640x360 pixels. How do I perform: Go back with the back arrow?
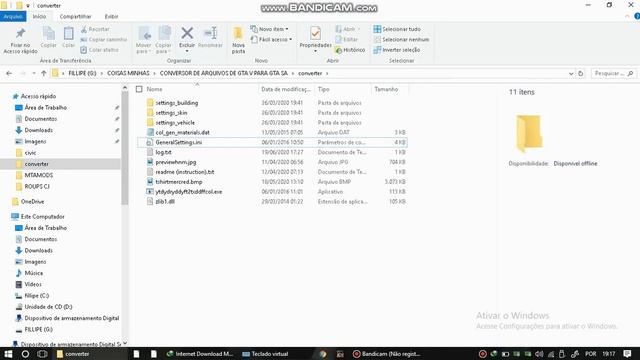point(9,73)
